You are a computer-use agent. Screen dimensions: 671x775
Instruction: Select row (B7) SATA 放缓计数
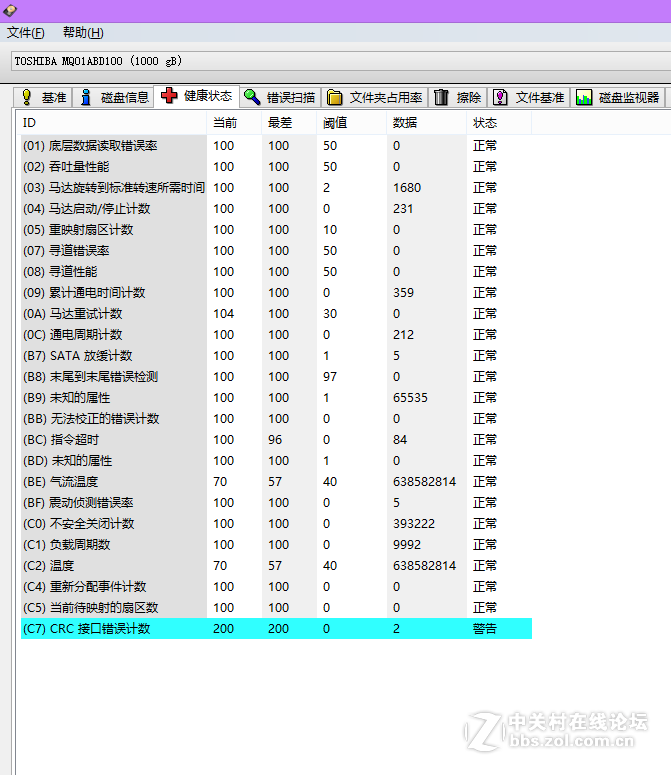tap(276, 356)
